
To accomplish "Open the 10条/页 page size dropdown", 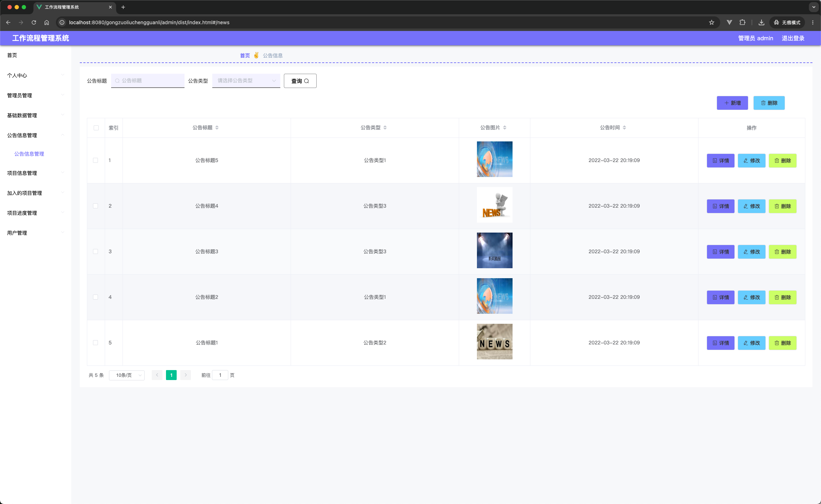I will [x=127, y=375].
